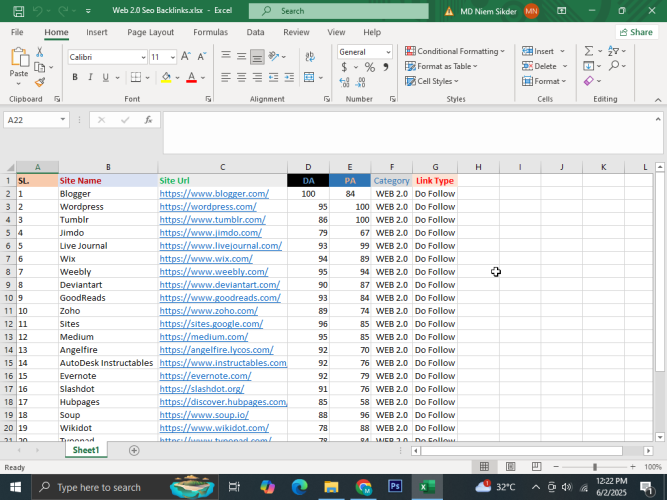Image resolution: width=667 pixels, height=500 pixels.
Task: Switch to Insert ribbon tab
Action: point(97,32)
